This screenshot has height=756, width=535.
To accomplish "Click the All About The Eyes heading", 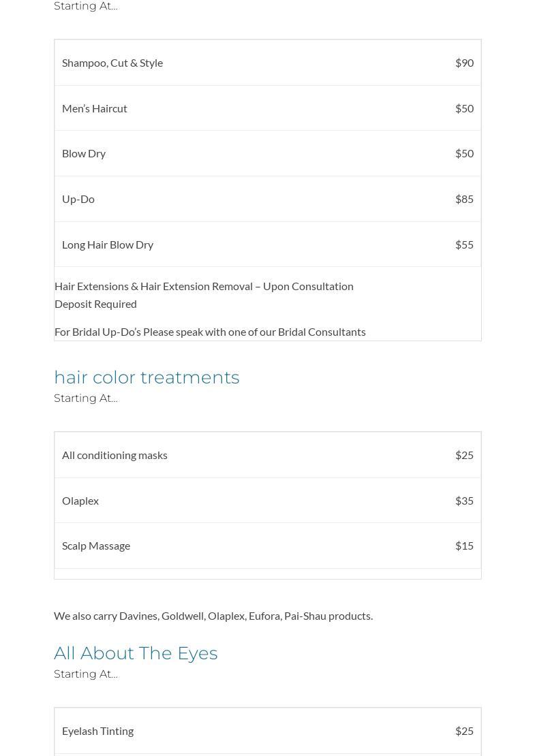I will tap(136, 653).
